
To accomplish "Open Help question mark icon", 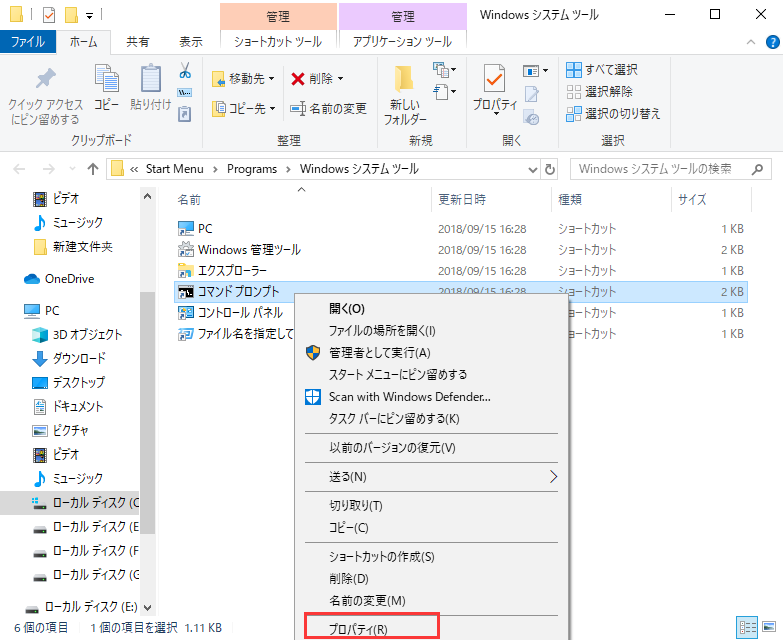I will (x=773, y=42).
